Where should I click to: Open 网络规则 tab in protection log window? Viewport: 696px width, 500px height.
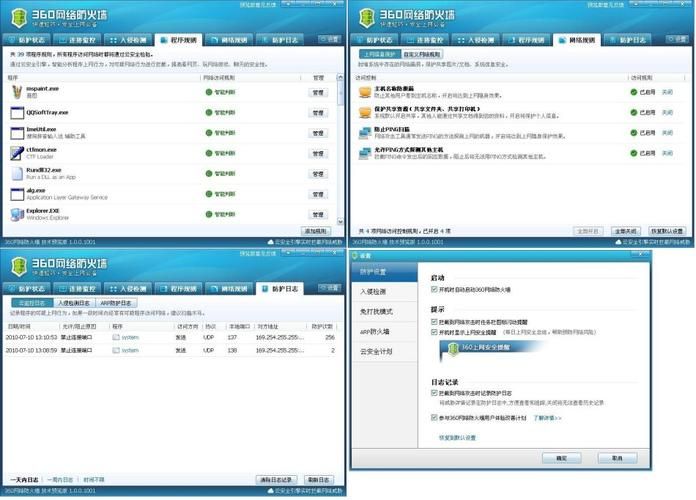point(229,289)
